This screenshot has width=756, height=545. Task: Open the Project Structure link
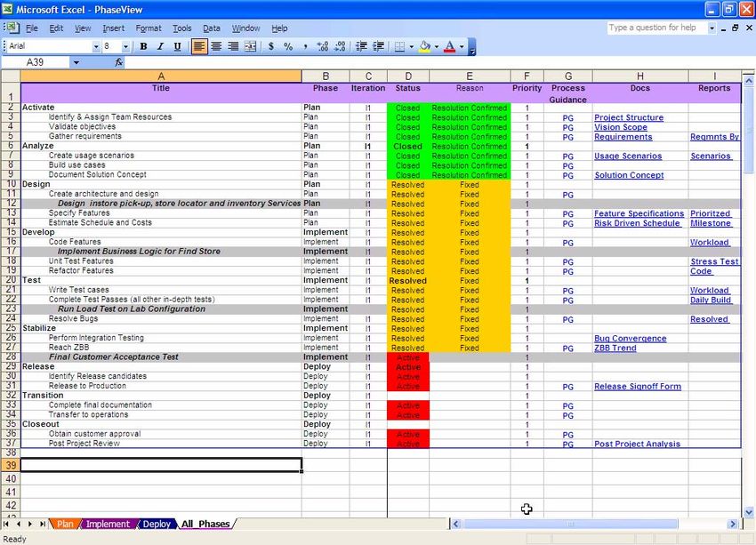click(629, 117)
